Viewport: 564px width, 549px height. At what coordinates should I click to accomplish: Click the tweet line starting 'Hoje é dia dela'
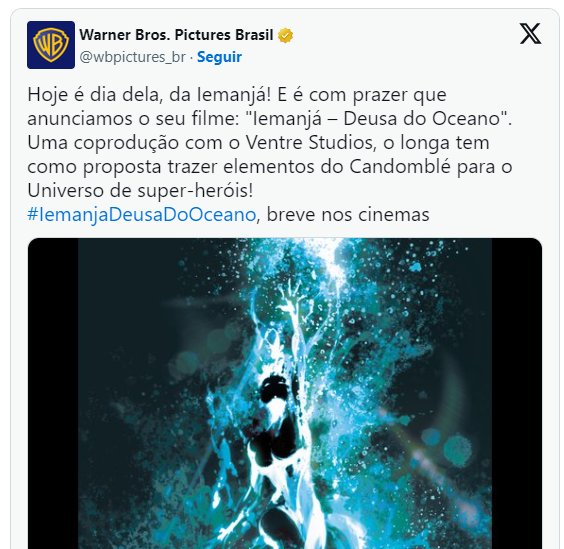(x=237, y=95)
